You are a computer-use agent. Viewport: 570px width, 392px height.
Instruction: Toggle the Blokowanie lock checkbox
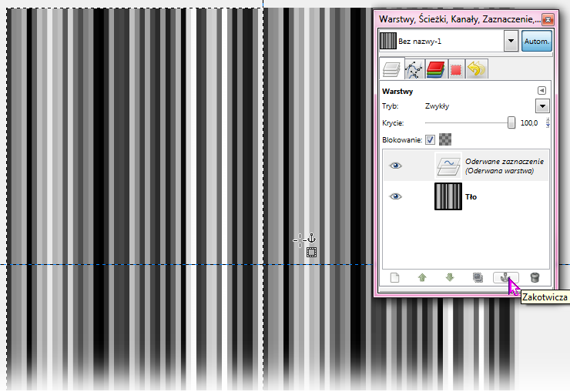coord(430,139)
